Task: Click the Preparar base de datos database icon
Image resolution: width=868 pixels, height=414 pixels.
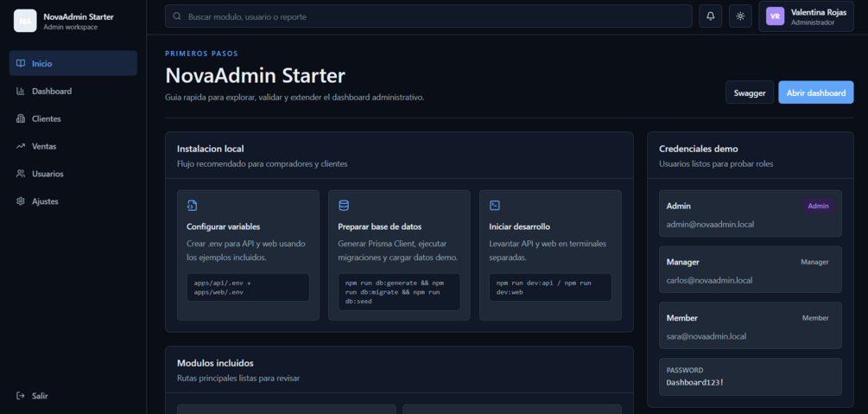Action: (344, 206)
